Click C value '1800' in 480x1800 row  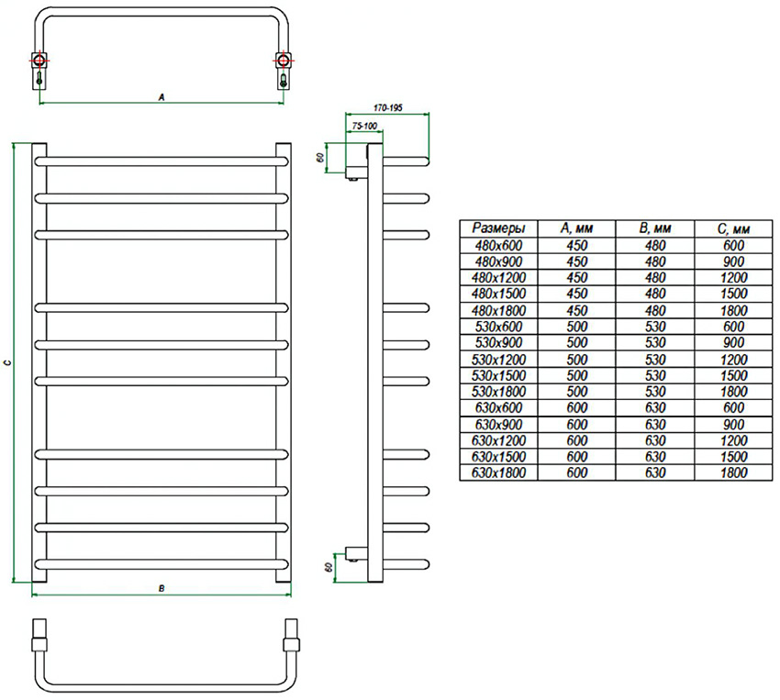[734, 310]
